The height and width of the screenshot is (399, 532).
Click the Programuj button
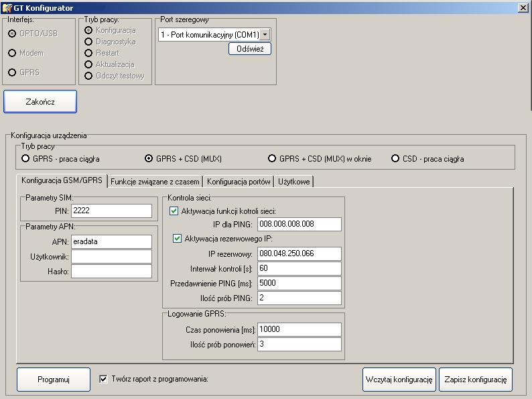(x=54, y=380)
